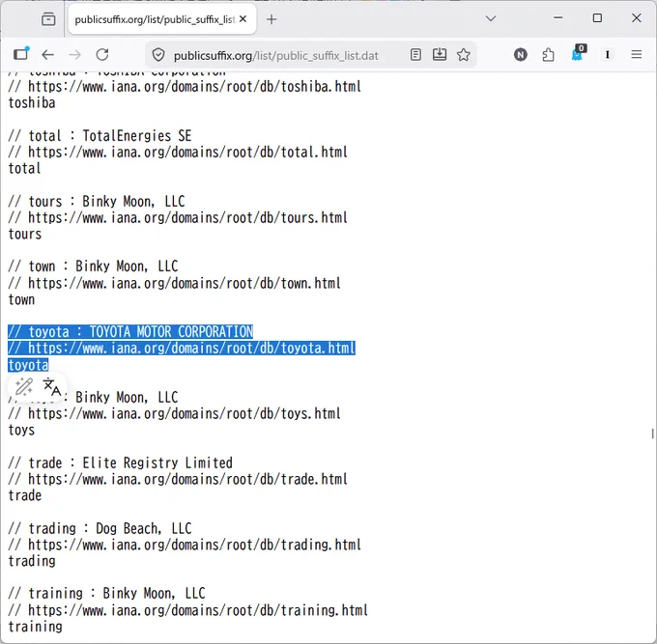
Task: Open the Firefox hamburger application menu
Action: tap(637, 55)
